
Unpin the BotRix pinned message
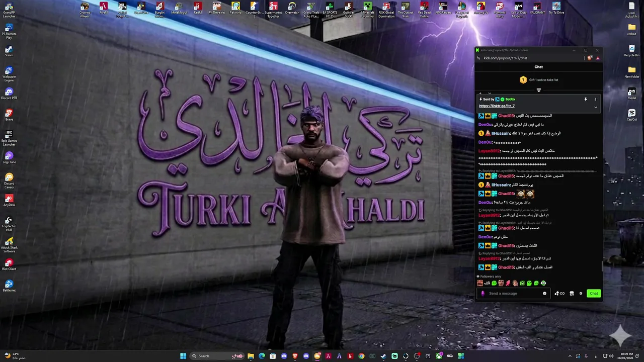coord(585,99)
